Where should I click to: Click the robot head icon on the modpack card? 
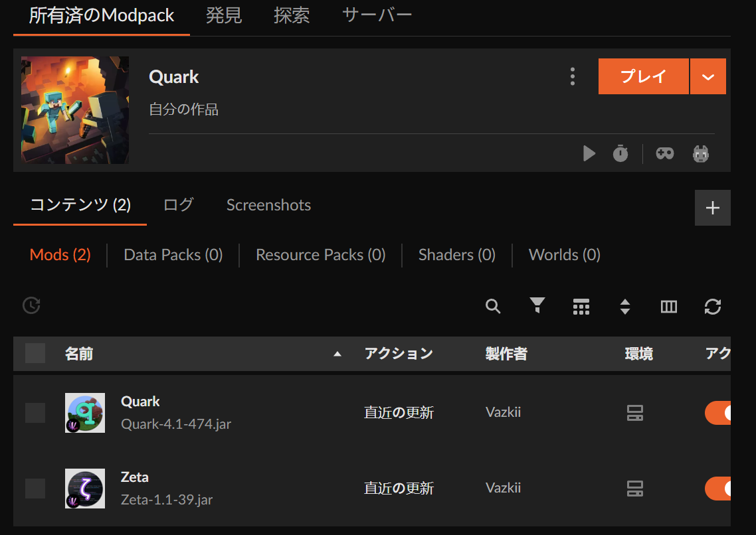click(701, 153)
